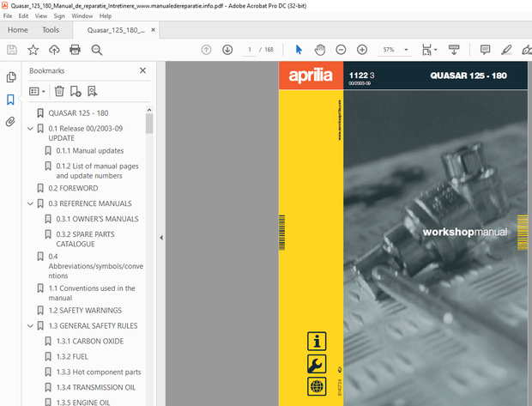The image size is (532, 406).
Task: Switch to the Home tab
Action: click(x=18, y=30)
